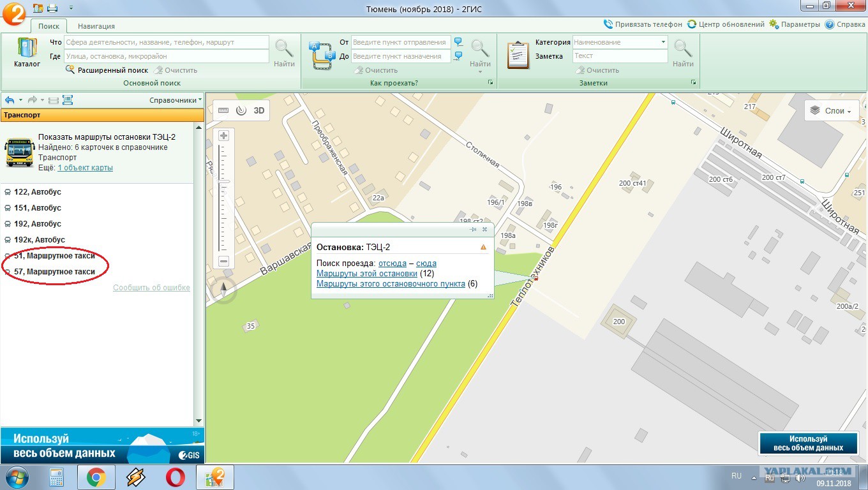Click Очистить in the Как проехать group
This screenshot has height=490, width=868.
(x=376, y=70)
